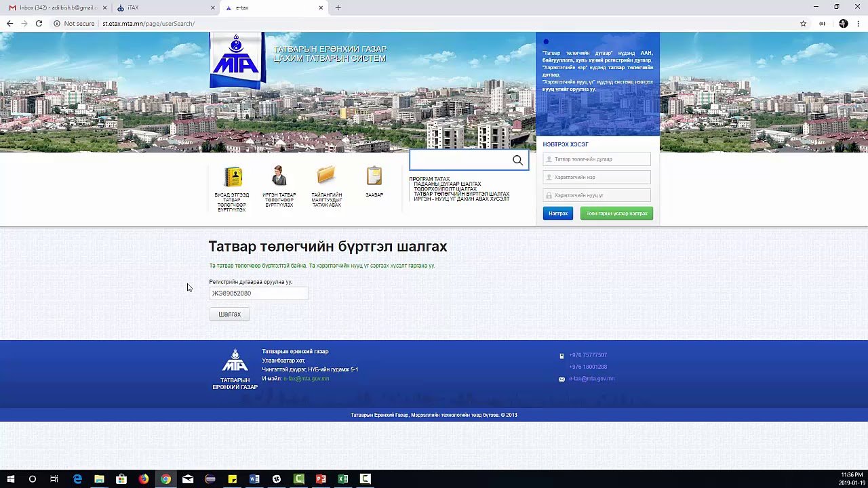
Task: Click the user icon beside Хэрэглэгчийн нэр field
Action: [x=549, y=177]
